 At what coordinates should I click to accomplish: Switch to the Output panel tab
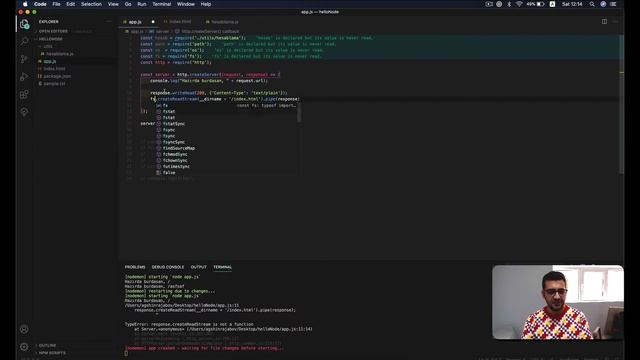click(x=198, y=267)
